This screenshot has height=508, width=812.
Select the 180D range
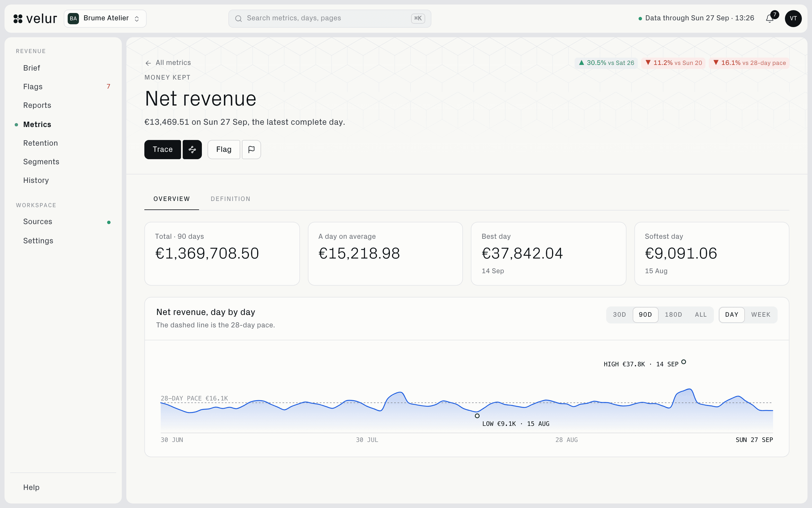click(673, 315)
